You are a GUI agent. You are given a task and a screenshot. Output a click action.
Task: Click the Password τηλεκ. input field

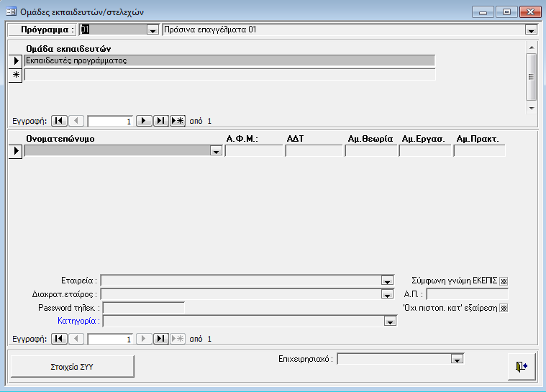pyautogui.click(x=144, y=308)
